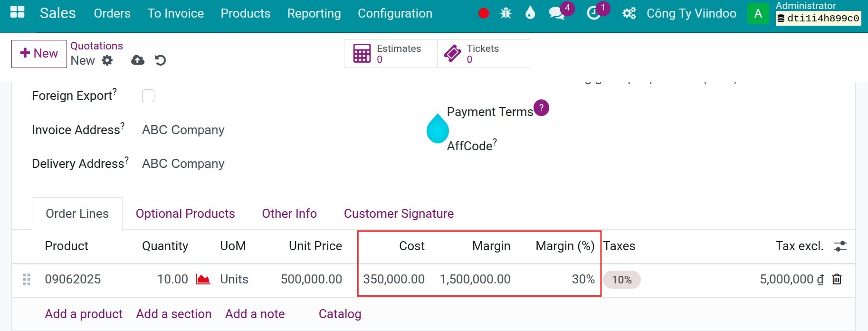868x331 pixels.
Task: Click tax excluded total 5,000,000 ₫
Action: pos(792,279)
